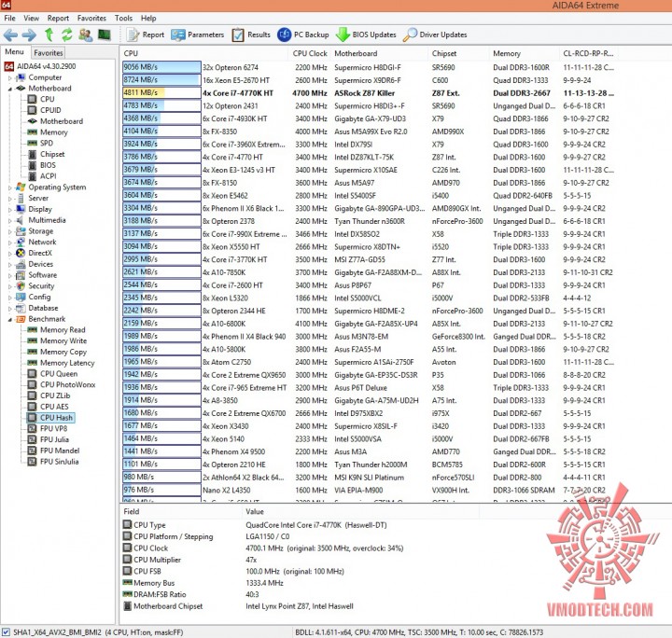
Task: Expand the Storage tree node
Action: (10, 231)
